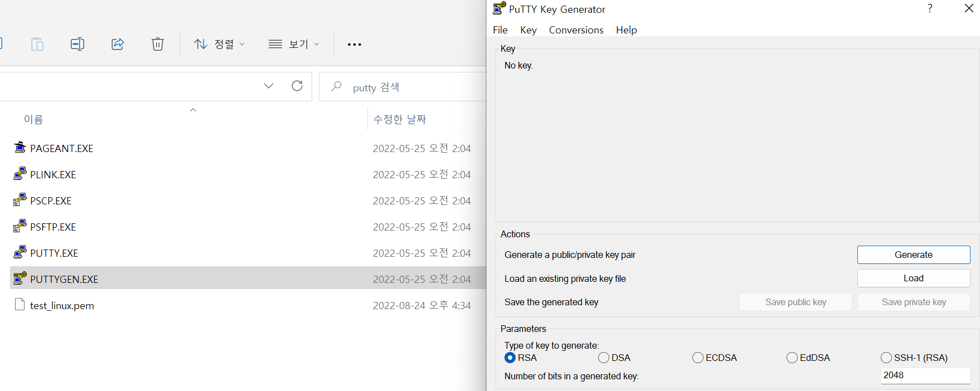Screen dimensions: 980x391
Task: Open the 보기 view dropdown
Action: click(294, 44)
